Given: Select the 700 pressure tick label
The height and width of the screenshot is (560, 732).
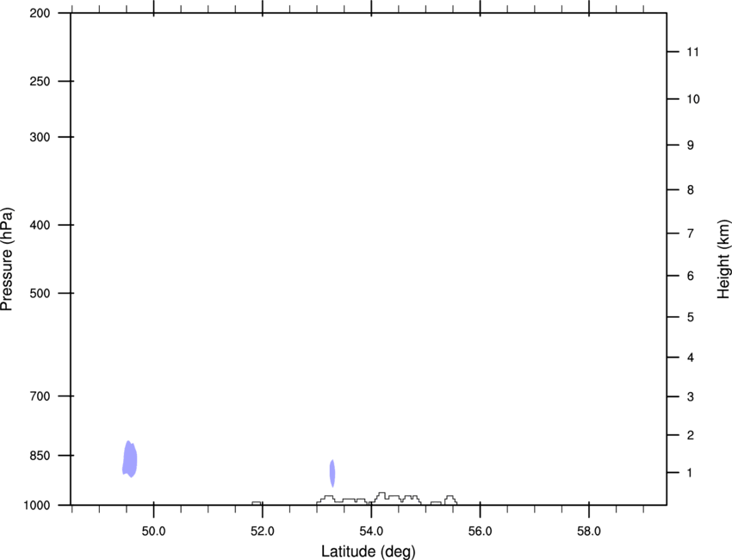Looking at the screenshot, I should point(40,396).
